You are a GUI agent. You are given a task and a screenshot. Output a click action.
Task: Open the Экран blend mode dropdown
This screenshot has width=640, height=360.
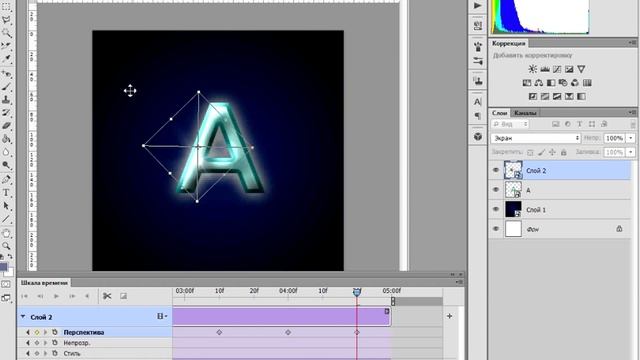tap(536, 138)
